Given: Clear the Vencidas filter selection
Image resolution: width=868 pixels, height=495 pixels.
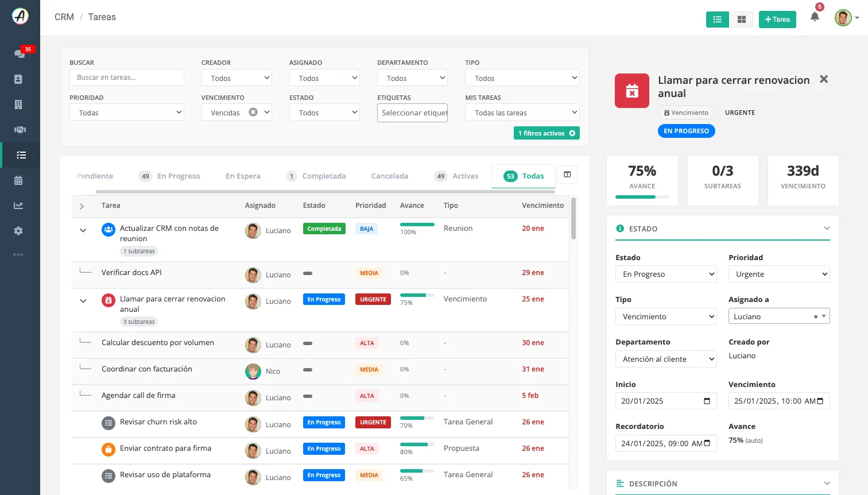Looking at the screenshot, I should 253,112.
